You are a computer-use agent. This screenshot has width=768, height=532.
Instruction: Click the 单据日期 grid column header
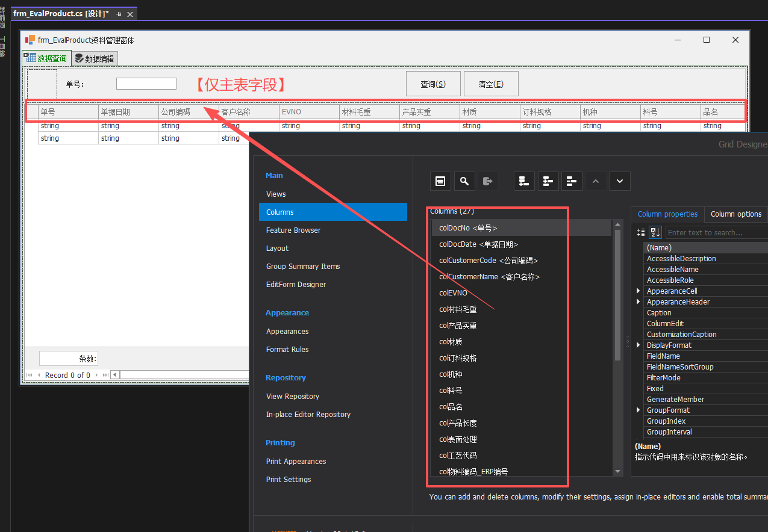click(x=128, y=112)
